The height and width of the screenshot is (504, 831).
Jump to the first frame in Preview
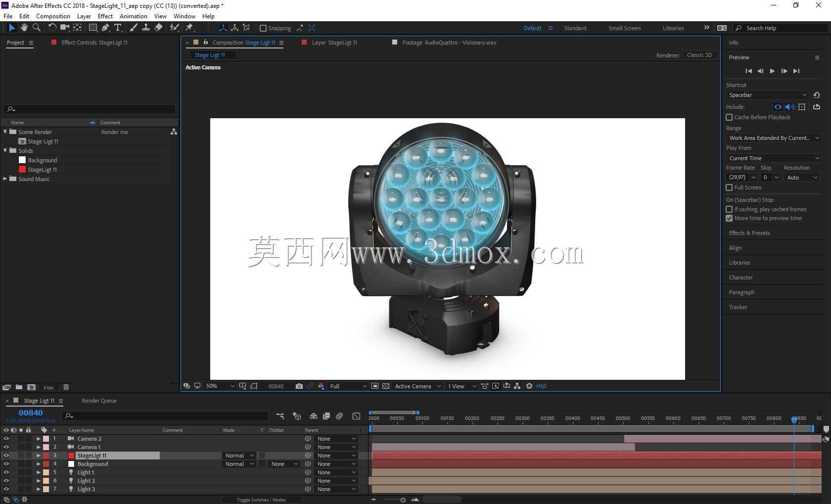[x=748, y=71]
